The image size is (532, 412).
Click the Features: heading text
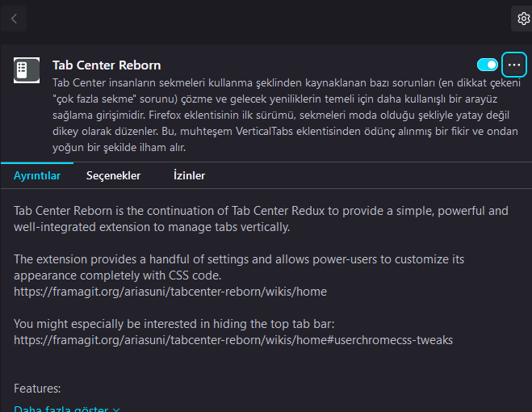(37, 389)
